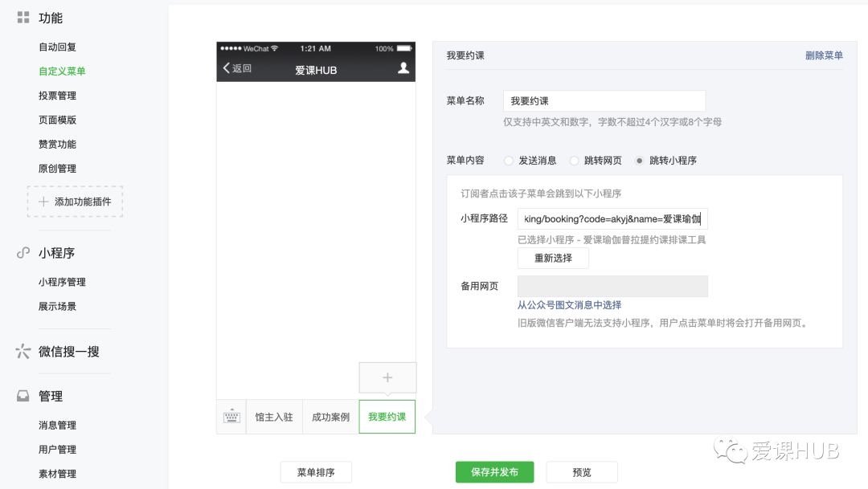Click the 返回 back arrow in phone preview
This screenshot has width=868, height=489.
(231, 70)
